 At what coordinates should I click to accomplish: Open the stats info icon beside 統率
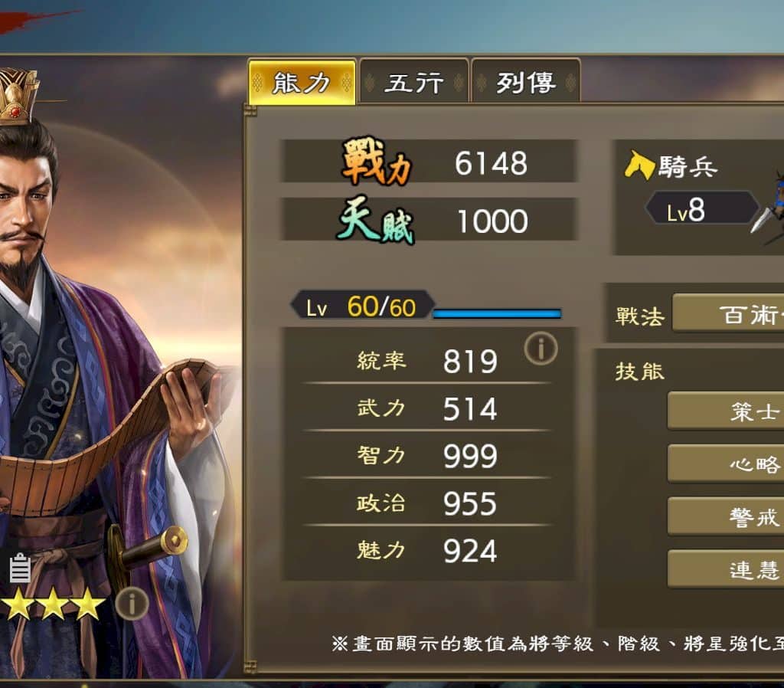click(x=541, y=348)
